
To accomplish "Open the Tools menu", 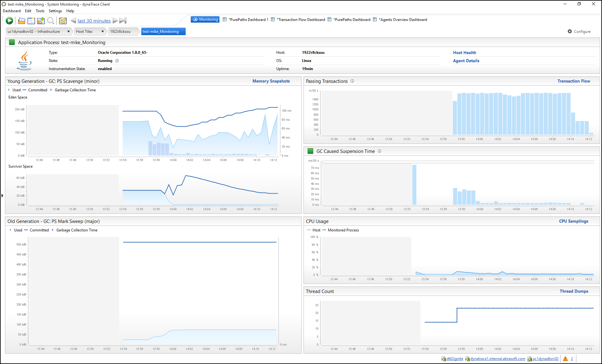I will (40, 11).
